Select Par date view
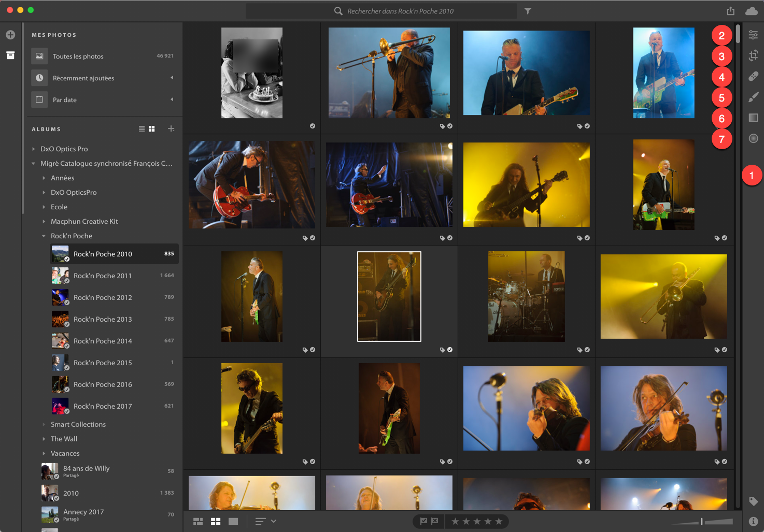764x532 pixels. click(x=103, y=99)
